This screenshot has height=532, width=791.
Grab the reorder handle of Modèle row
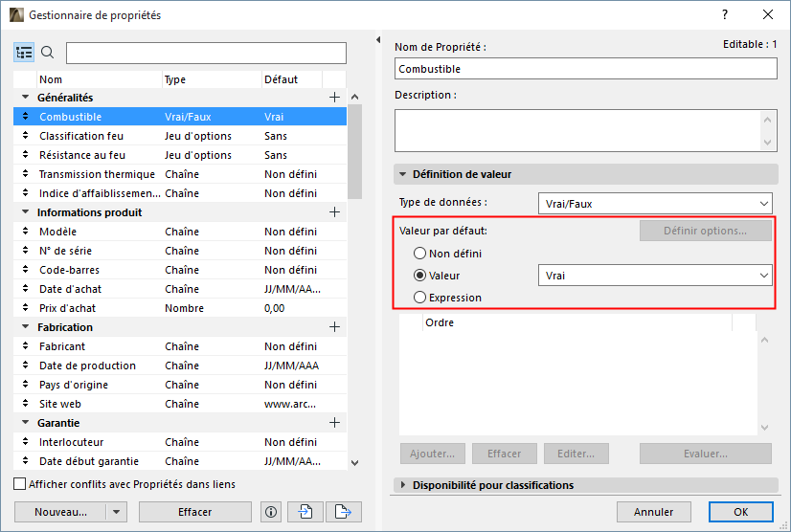pos(25,232)
